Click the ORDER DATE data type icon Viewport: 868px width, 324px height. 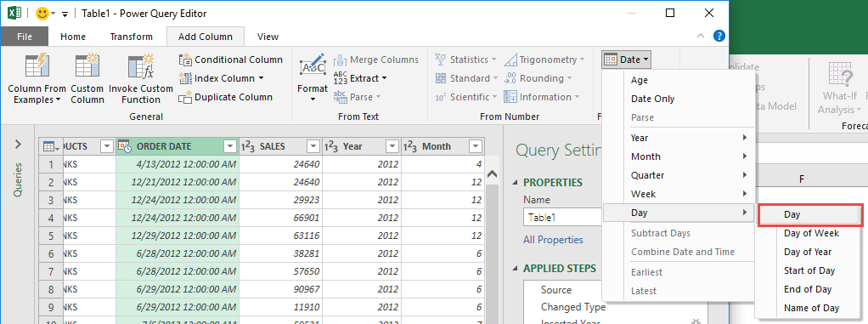[125, 147]
